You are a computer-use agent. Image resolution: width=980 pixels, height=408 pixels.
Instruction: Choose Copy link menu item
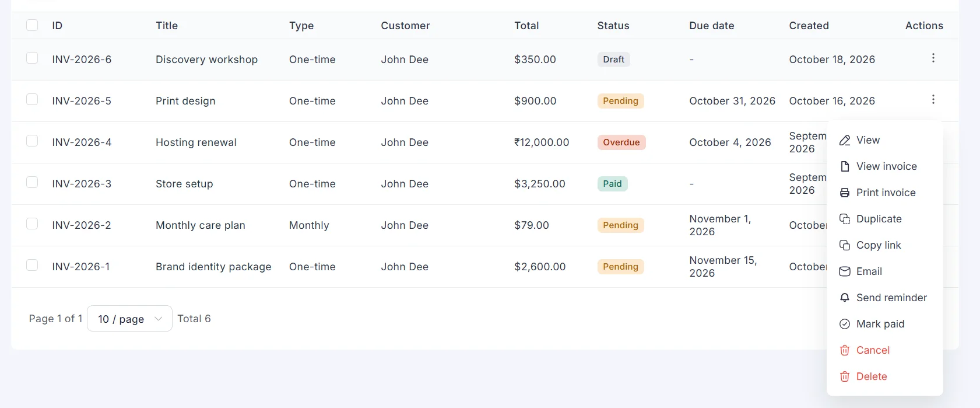tap(885, 245)
